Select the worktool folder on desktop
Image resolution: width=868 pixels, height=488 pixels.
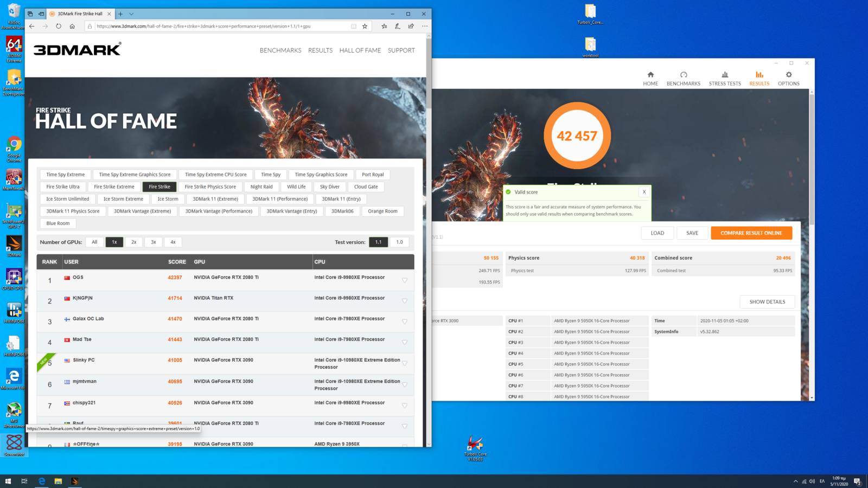point(590,47)
